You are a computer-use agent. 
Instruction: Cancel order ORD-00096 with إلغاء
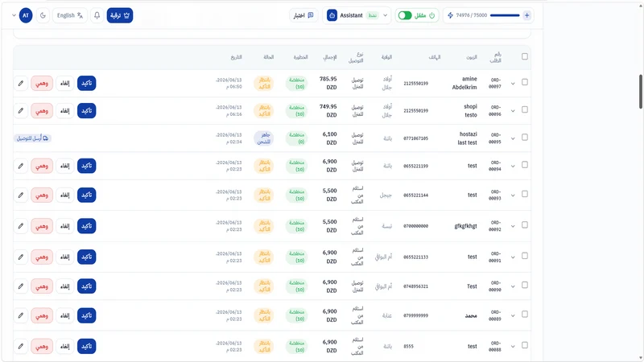[65, 111]
